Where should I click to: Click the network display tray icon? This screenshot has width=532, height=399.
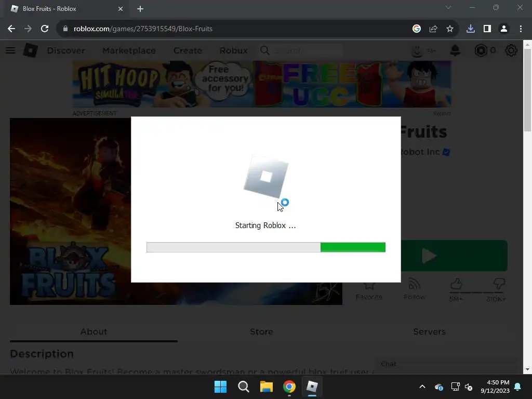coord(455,387)
